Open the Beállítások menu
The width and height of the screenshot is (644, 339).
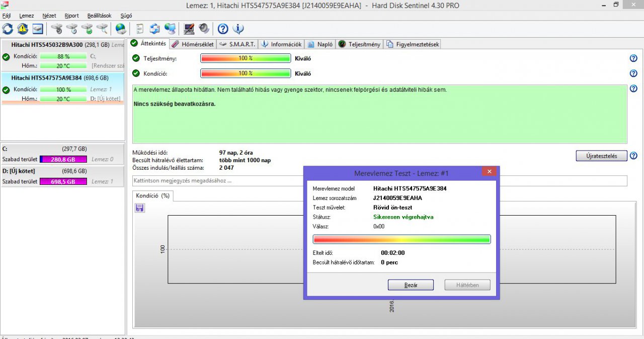(99, 16)
